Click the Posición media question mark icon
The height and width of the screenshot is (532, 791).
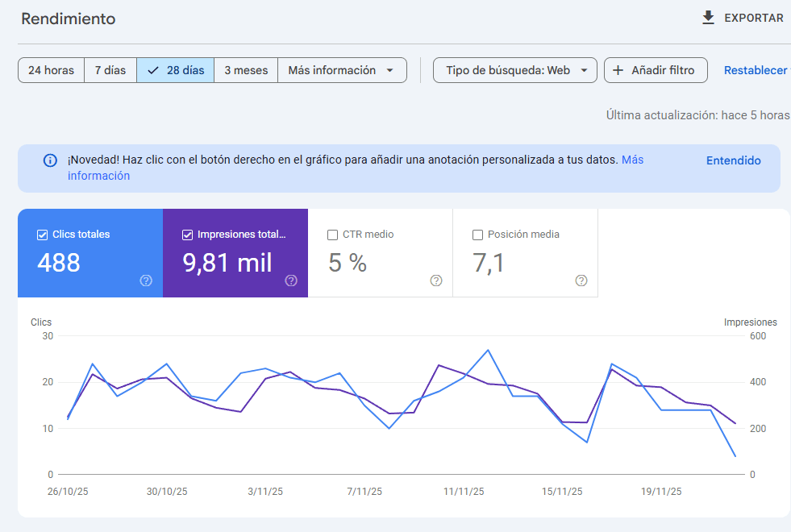click(x=581, y=281)
